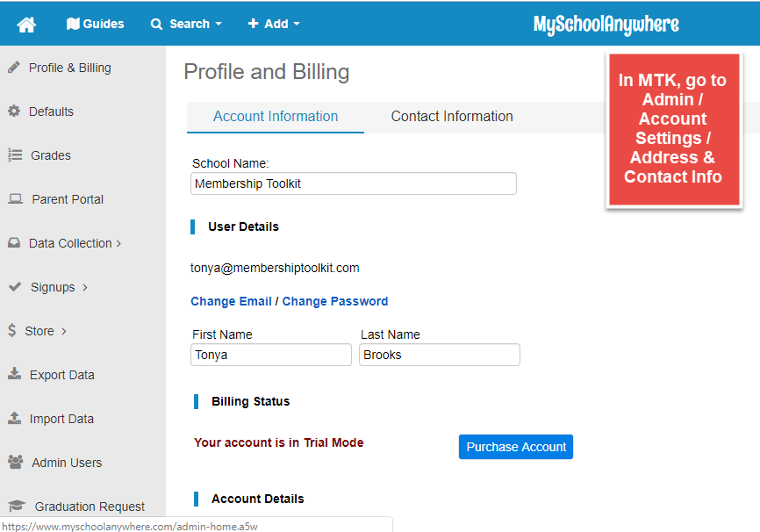760x532 pixels.
Task: Click the plus icon beside Add
Action: pyautogui.click(x=253, y=24)
